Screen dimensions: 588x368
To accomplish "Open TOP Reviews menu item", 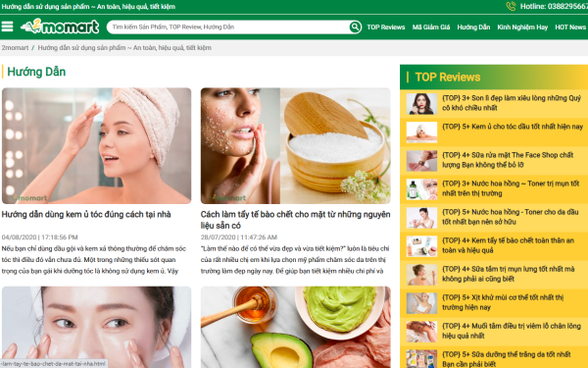I will (386, 27).
